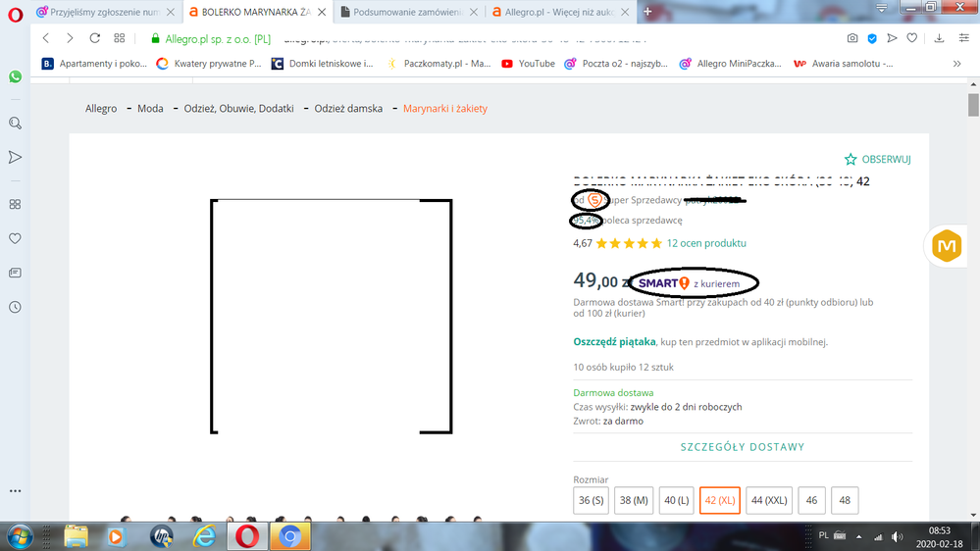980x551 pixels.
Task: Click the heart bookmark icon in address bar
Action: (x=911, y=38)
